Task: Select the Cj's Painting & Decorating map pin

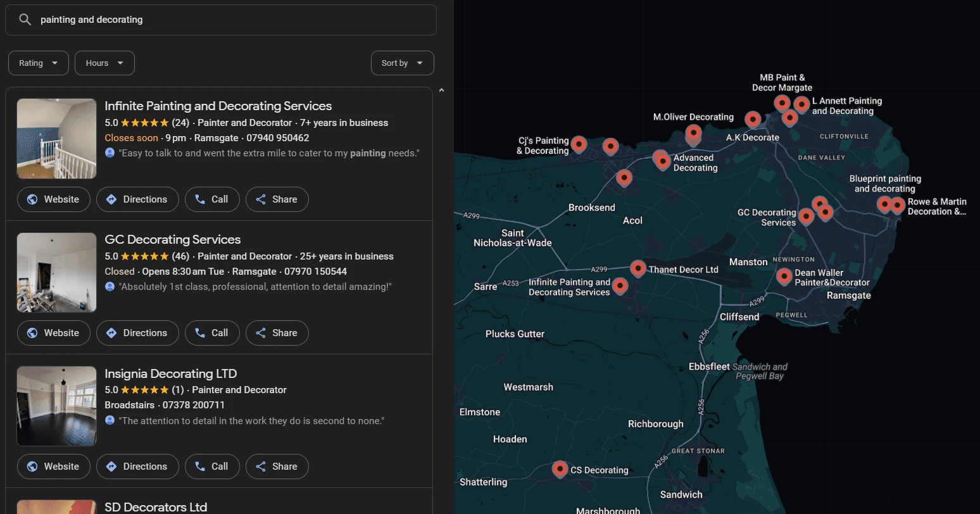Action: tap(579, 144)
